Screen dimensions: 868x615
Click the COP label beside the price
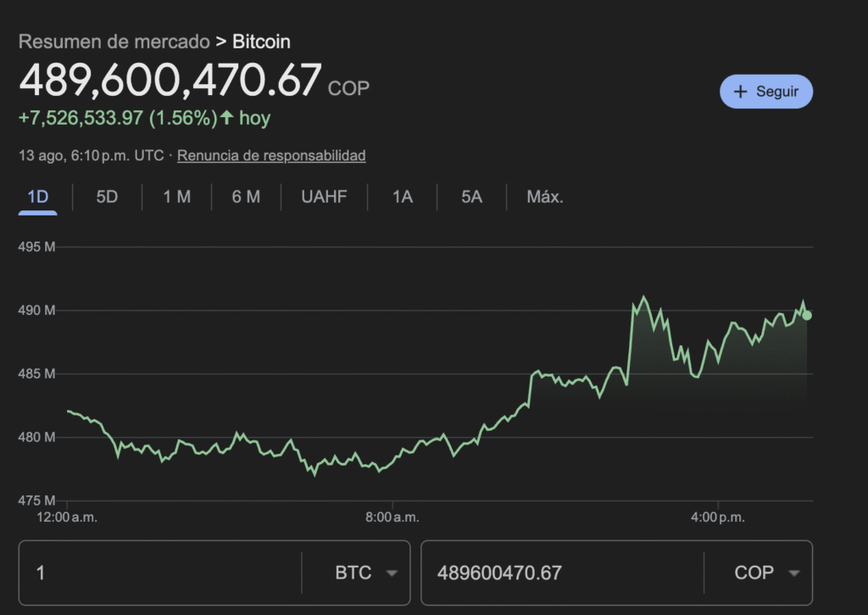click(x=348, y=89)
